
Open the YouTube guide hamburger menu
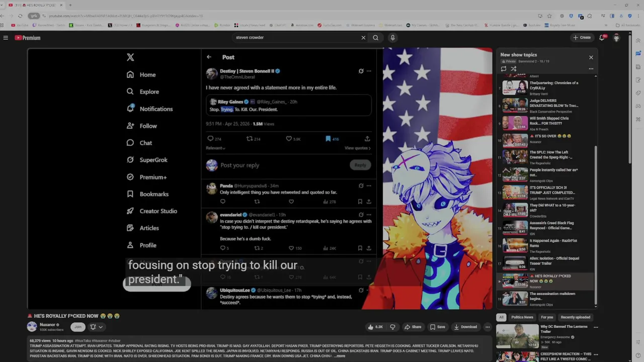tap(6, 38)
